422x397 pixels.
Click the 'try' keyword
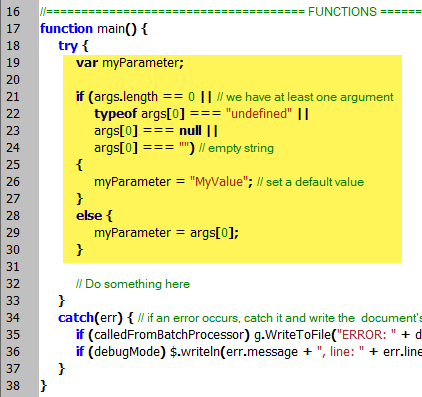click(x=68, y=46)
